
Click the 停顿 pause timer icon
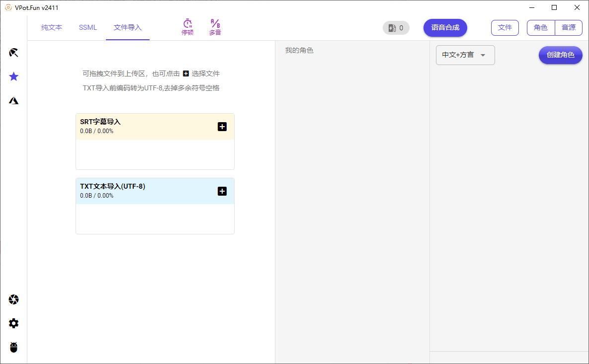coord(187,27)
